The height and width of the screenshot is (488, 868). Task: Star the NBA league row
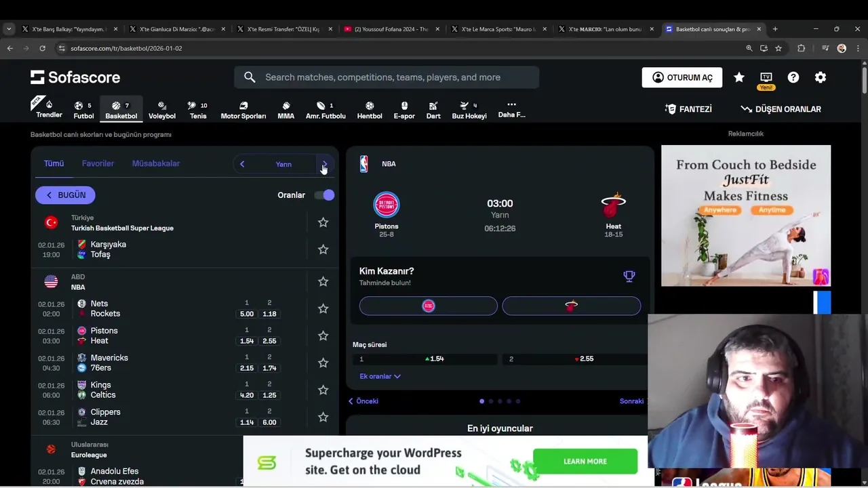coord(323,281)
